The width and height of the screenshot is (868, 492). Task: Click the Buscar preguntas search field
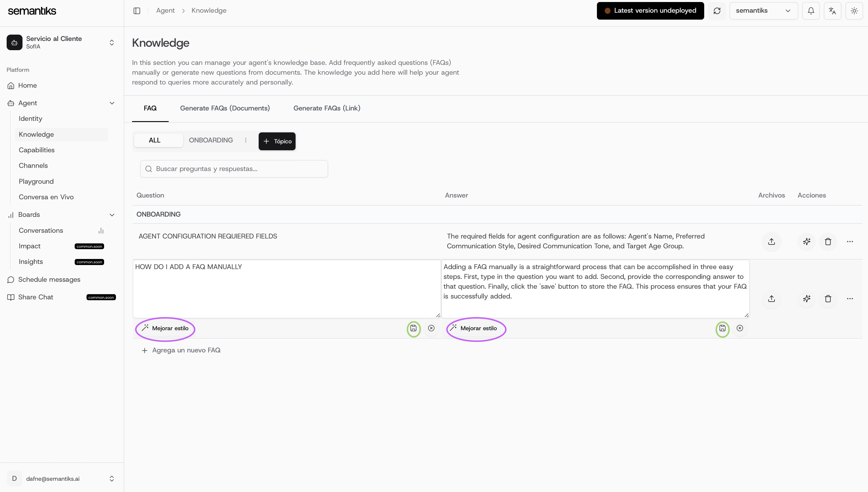[x=234, y=169]
